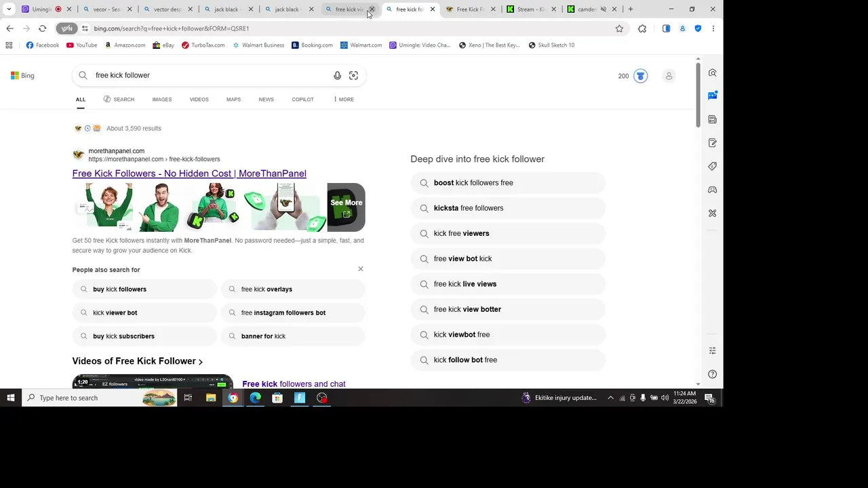Switch to the COPILOT tab
Viewport: 868px width, 488px height.
(x=302, y=100)
